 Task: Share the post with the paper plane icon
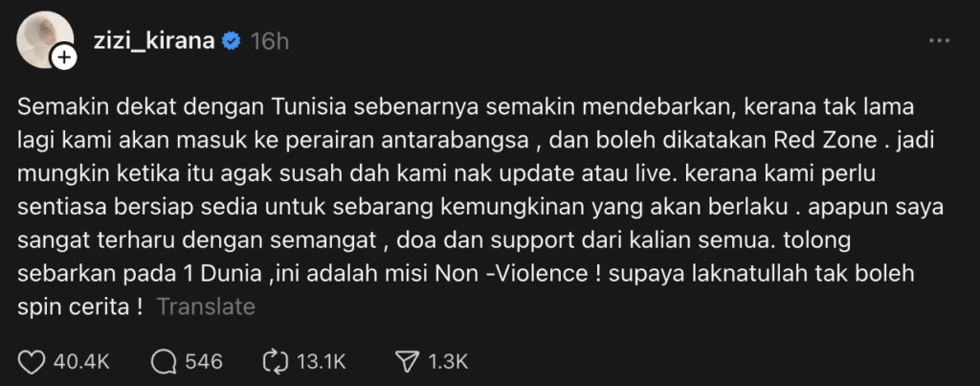click(x=407, y=362)
